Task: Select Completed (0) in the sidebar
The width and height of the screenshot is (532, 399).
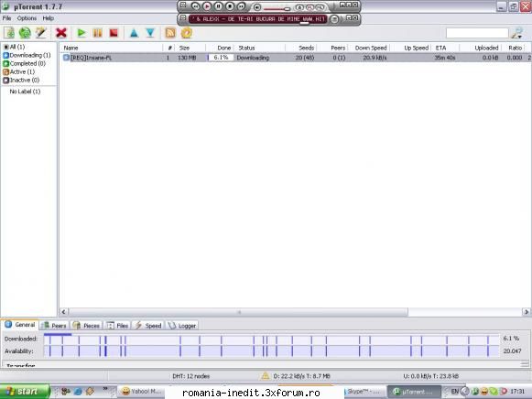Action: coord(25,63)
